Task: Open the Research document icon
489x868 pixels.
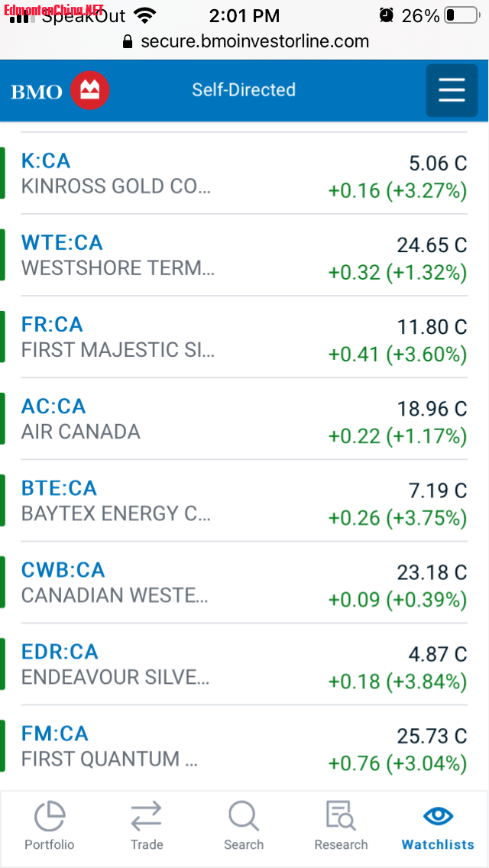Action: (341, 816)
